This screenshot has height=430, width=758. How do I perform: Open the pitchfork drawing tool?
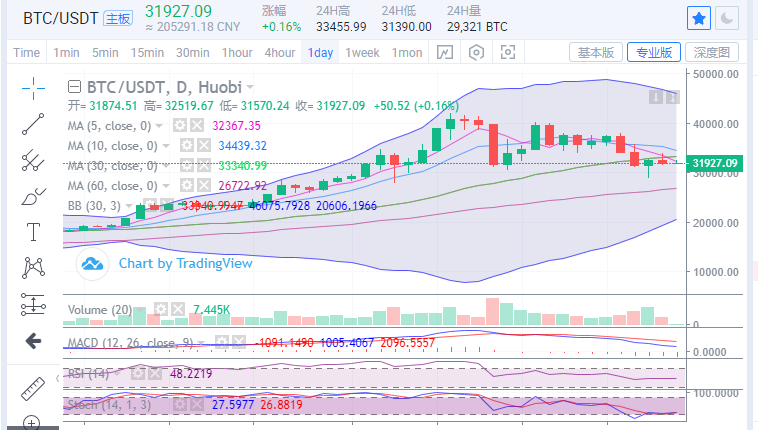(33, 160)
